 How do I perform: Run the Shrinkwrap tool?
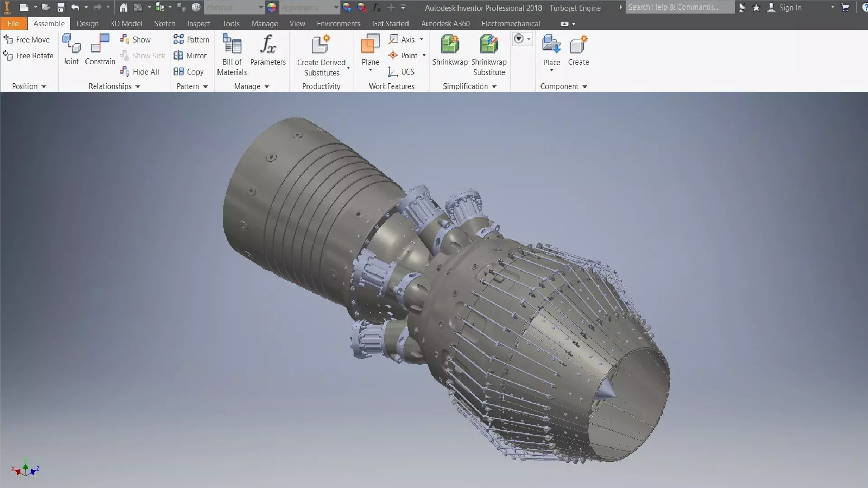[x=450, y=50]
